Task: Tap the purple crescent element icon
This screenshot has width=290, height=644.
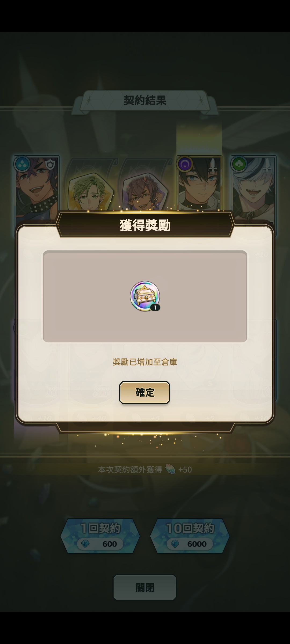Action: [x=185, y=164]
